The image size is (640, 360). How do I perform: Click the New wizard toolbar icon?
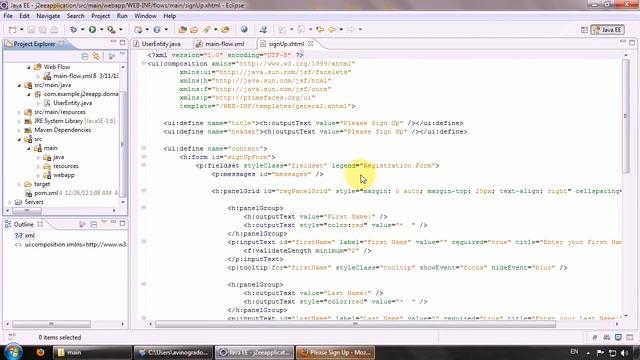(x=12, y=30)
